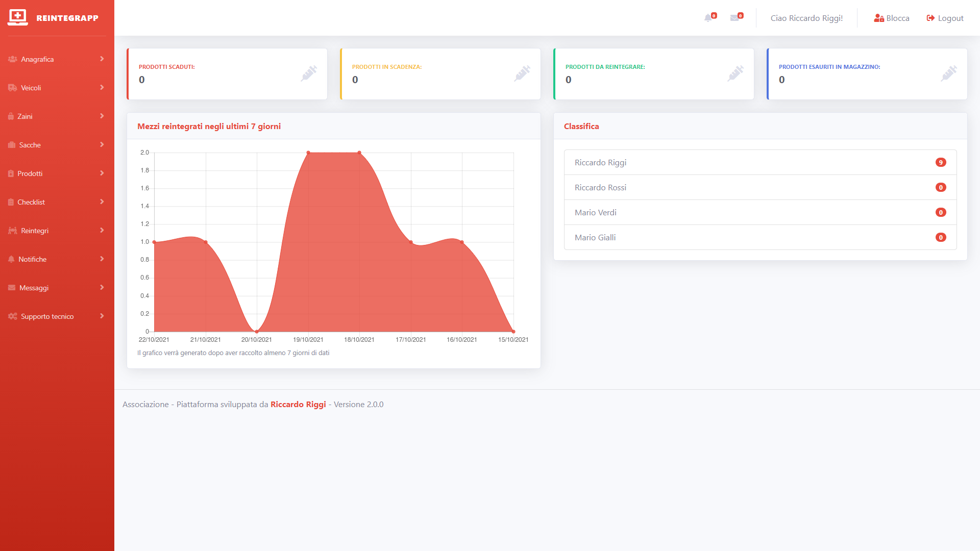Open the Notifiche sidebar menu

coord(32,259)
